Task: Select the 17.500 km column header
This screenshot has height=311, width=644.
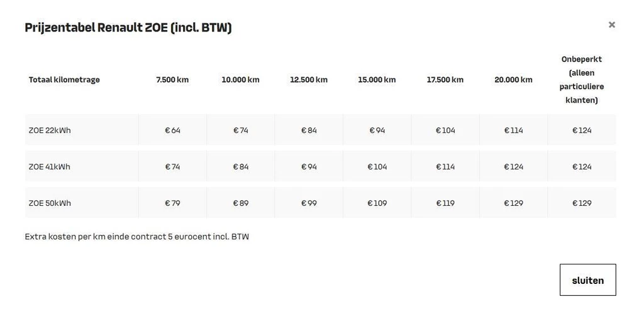Action: (445, 79)
